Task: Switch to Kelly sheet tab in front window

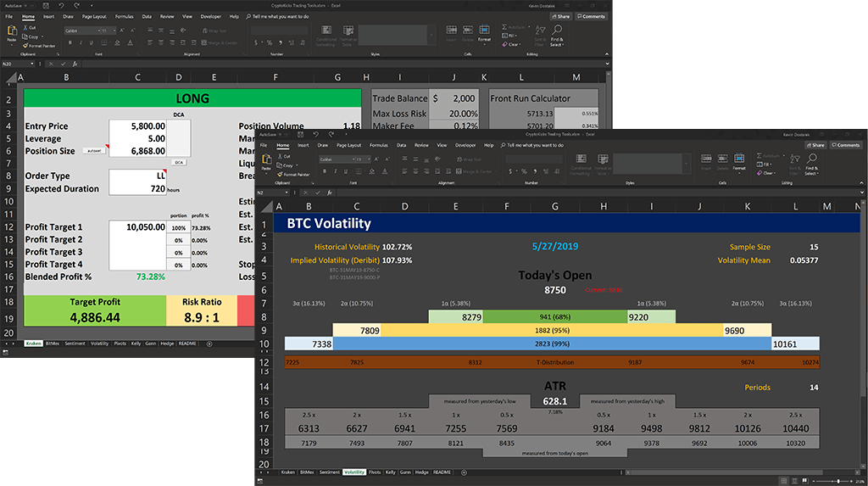Action: (x=391, y=472)
